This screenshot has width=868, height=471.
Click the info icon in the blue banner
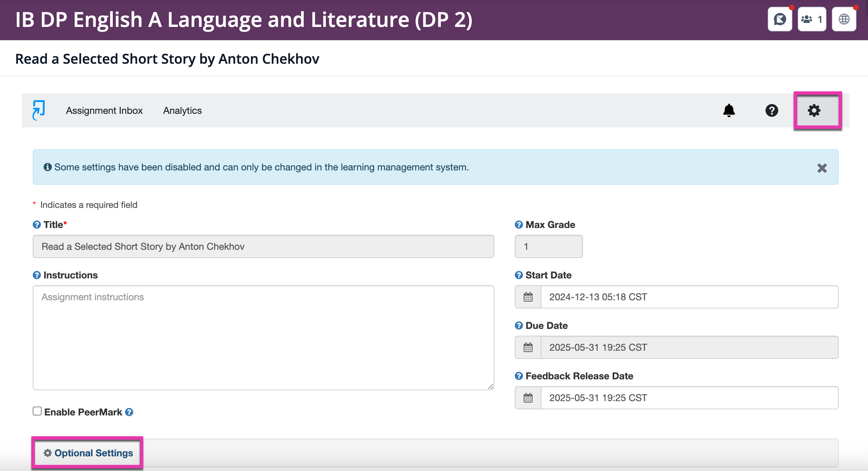click(48, 167)
